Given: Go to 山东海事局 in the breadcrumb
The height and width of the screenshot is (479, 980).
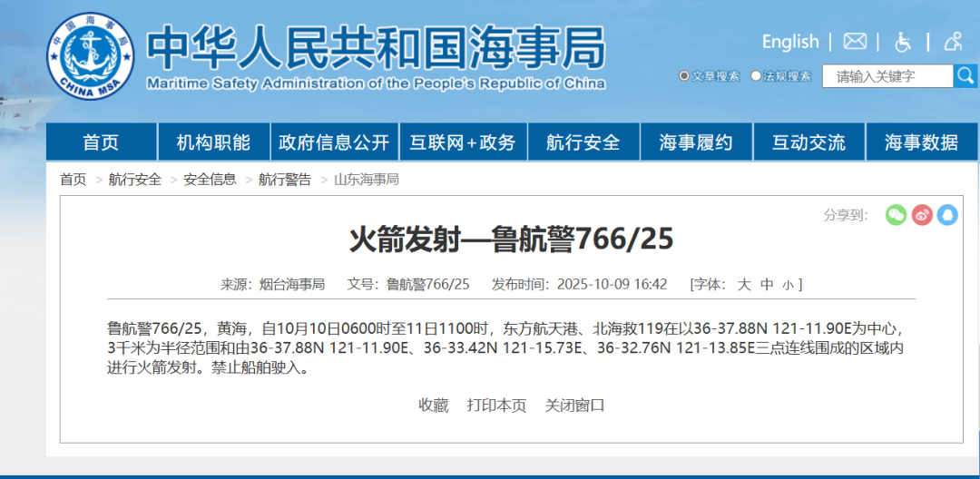Looking at the screenshot, I should point(367,180).
